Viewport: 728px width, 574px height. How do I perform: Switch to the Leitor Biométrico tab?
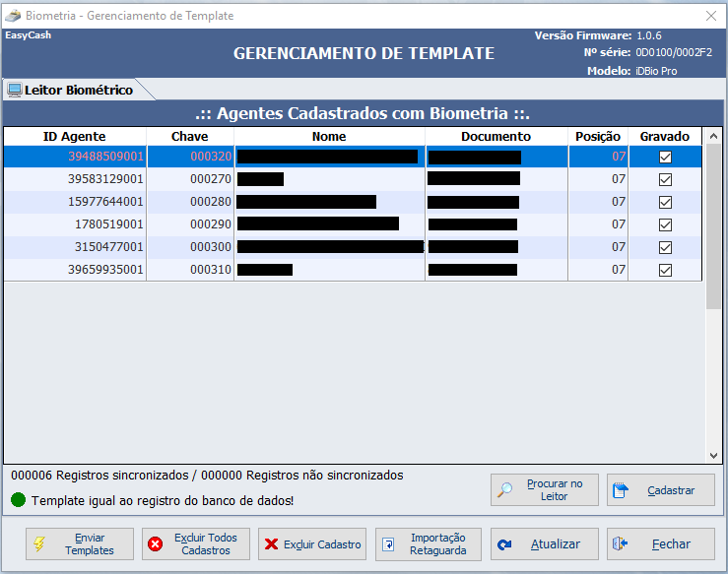71,90
